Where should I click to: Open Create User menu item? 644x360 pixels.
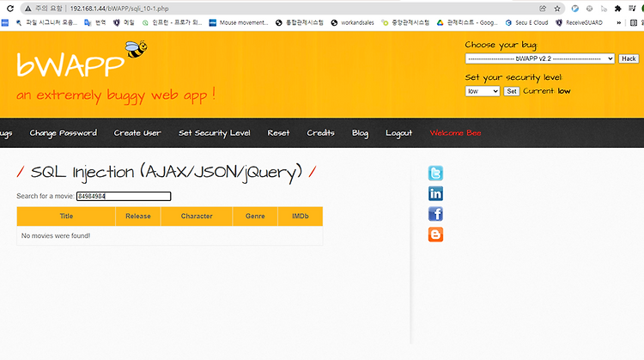[137, 132]
